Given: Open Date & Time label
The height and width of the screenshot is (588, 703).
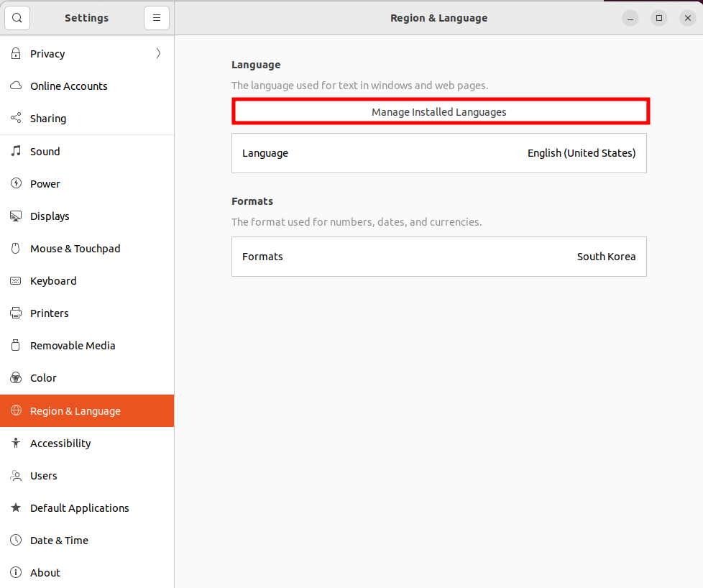Looking at the screenshot, I should point(59,541).
